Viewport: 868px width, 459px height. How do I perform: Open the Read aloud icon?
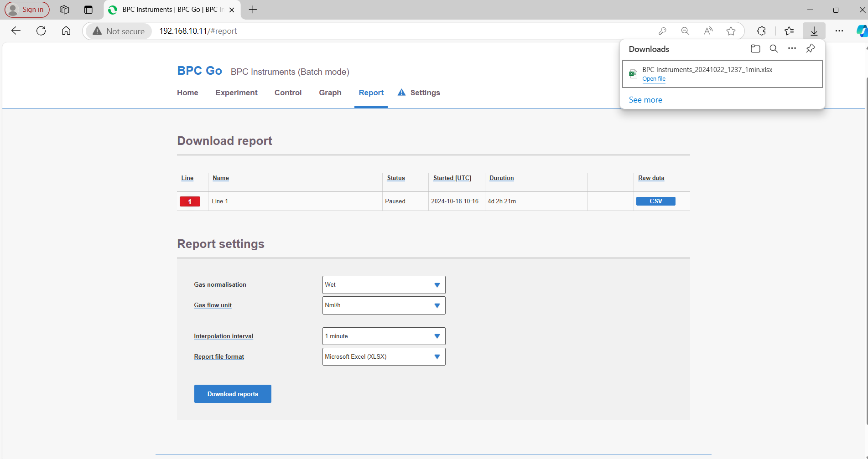[x=708, y=31]
